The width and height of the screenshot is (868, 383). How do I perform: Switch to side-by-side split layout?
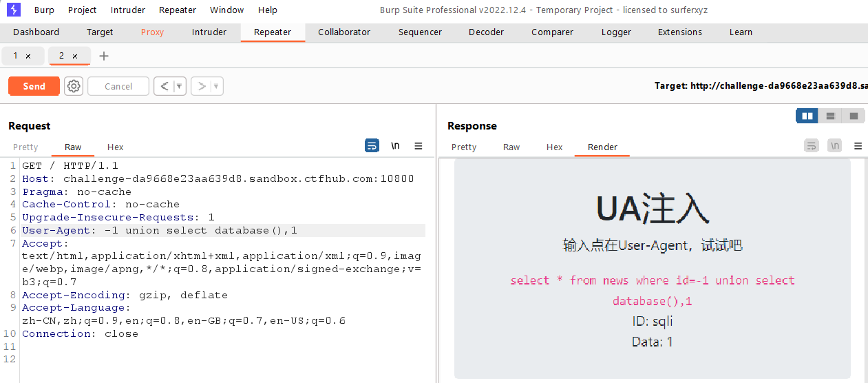[807, 116]
